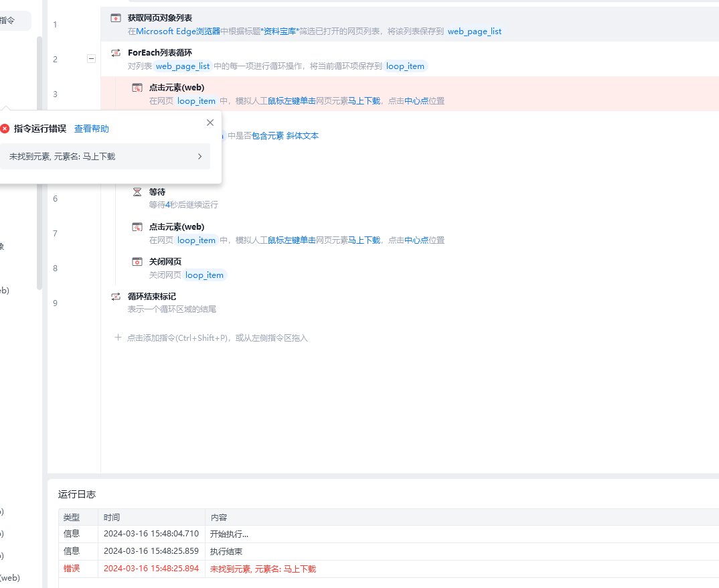
Task: Click the 4 seconds wait value
Action: coord(168,204)
